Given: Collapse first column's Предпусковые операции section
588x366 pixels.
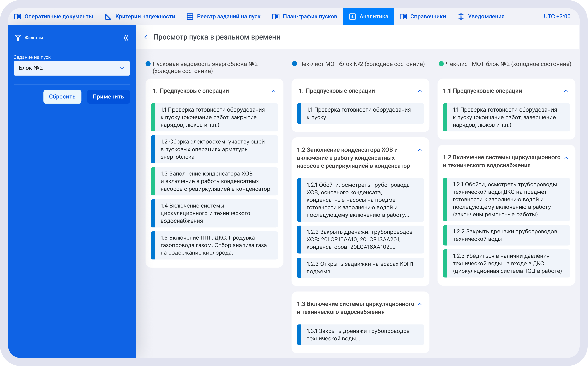Looking at the screenshot, I should point(274,91).
